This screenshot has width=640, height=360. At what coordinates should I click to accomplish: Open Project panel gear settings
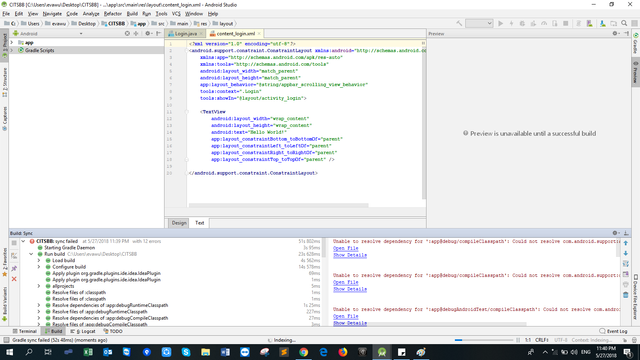point(148,33)
